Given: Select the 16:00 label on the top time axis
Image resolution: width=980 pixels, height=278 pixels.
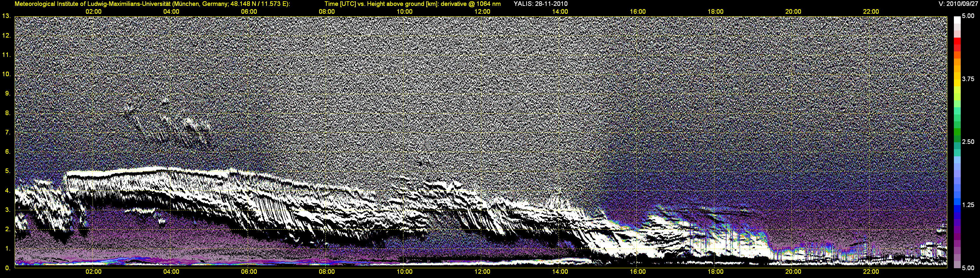Looking at the screenshot, I should pos(638,12).
